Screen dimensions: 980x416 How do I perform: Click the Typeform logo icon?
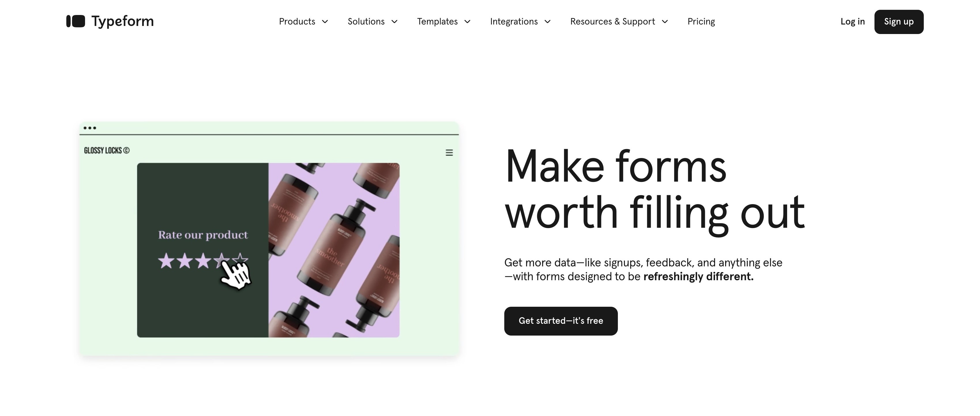click(x=75, y=21)
